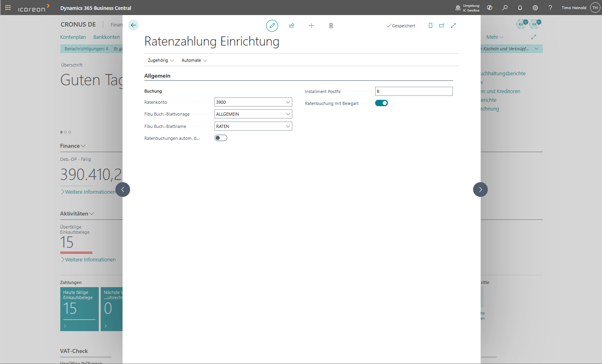Go to next record arrow button

click(x=480, y=189)
